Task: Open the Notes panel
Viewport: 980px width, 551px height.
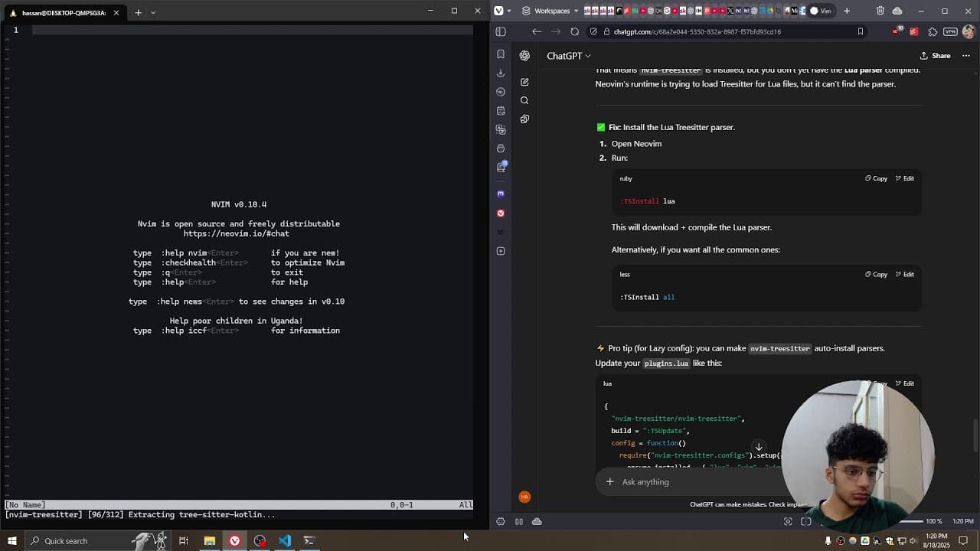Action: (x=501, y=111)
